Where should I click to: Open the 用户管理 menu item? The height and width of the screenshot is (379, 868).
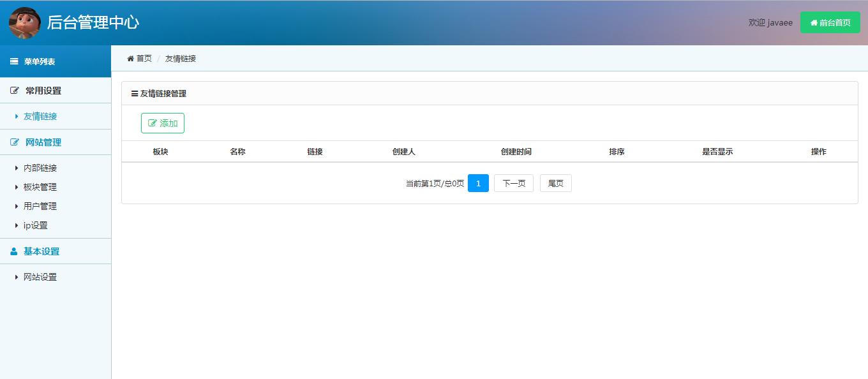(40, 206)
